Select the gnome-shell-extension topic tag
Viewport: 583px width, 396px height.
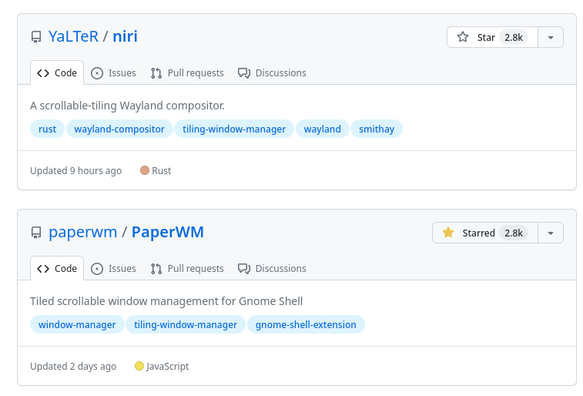point(306,325)
